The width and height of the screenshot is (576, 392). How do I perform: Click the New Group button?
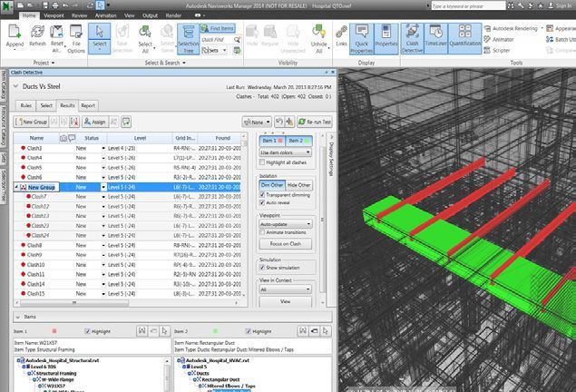pos(31,122)
